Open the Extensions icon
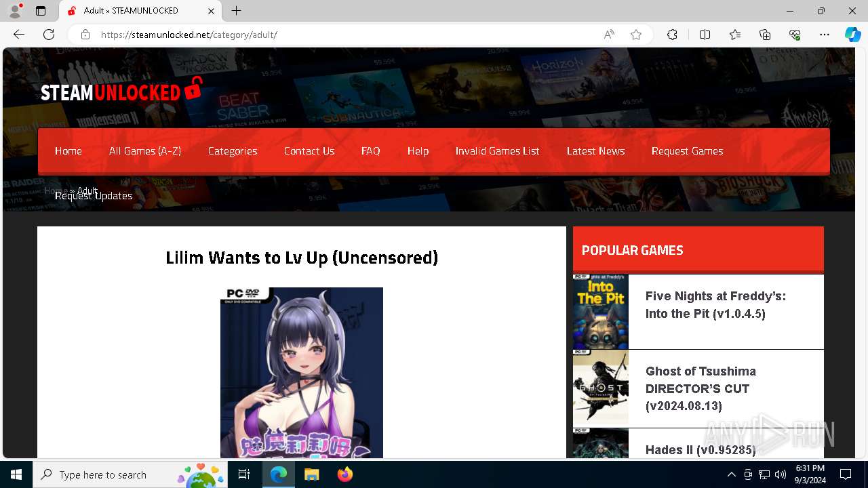 point(672,35)
